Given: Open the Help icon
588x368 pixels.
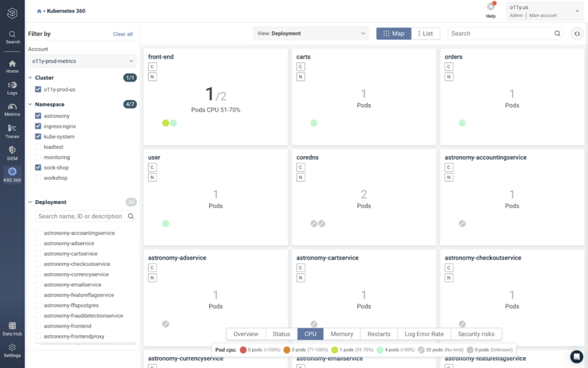Looking at the screenshot, I should (490, 10).
